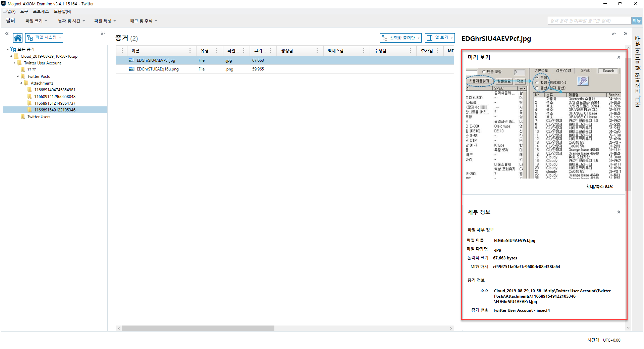
Task: Click the search term input field
Action: pyautogui.click(x=589, y=21)
